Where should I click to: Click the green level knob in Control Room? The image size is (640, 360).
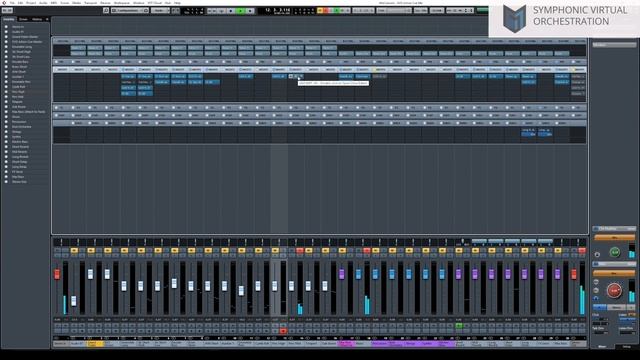615,252
